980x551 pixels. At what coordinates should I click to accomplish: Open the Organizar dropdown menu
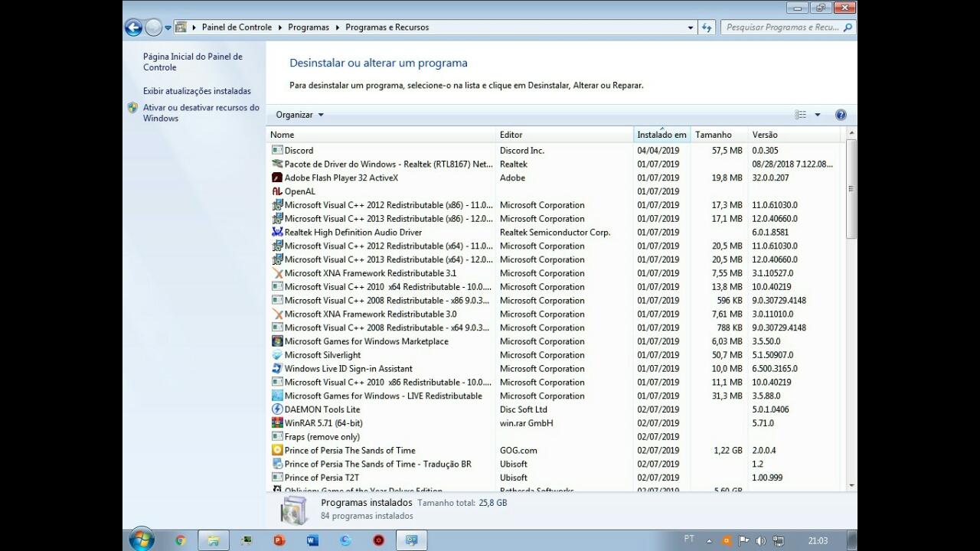point(299,115)
